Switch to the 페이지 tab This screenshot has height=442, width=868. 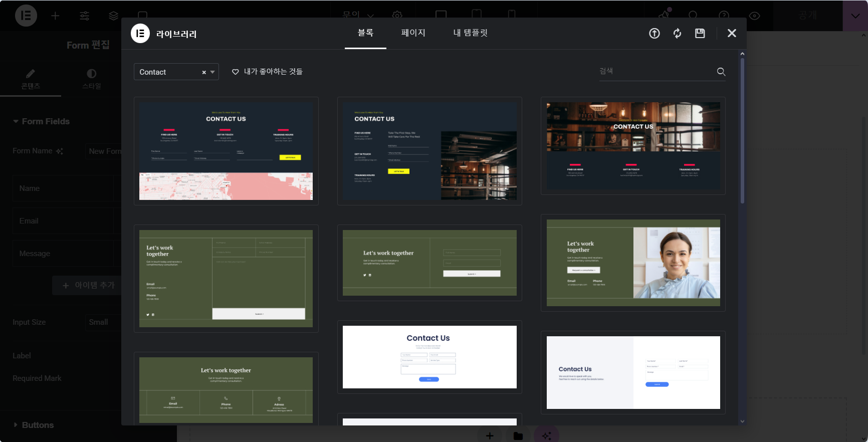(413, 33)
